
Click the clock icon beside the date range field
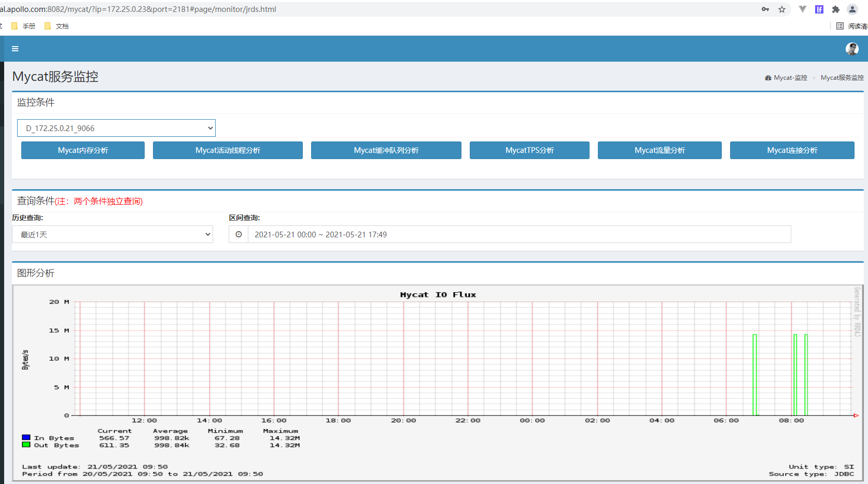coord(238,234)
